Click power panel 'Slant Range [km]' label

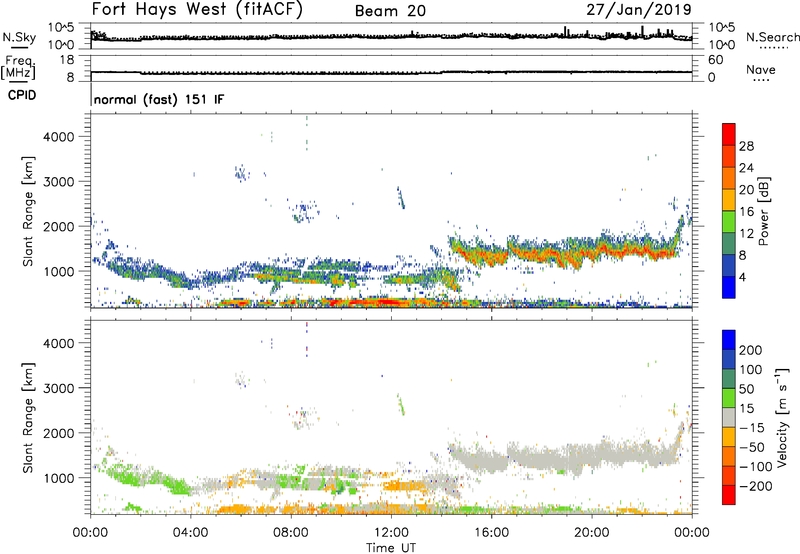pyautogui.click(x=28, y=211)
